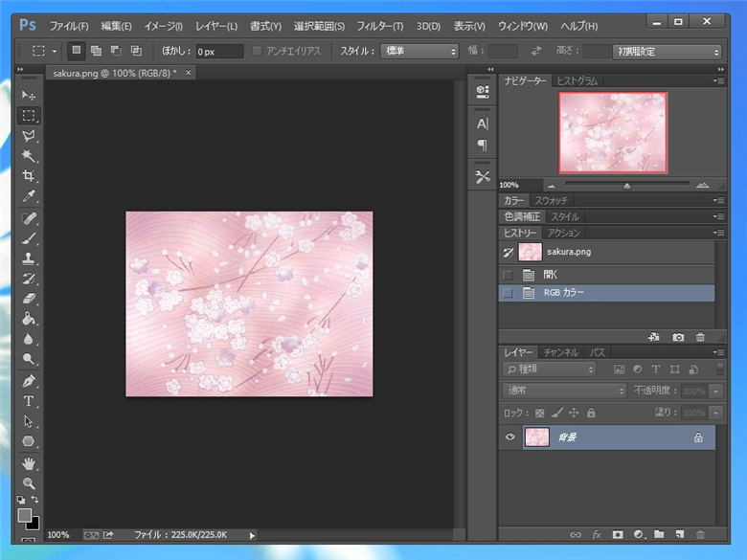747x560 pixels.
Task: Select the 開く history state
Action: click(x=551, y=275)
